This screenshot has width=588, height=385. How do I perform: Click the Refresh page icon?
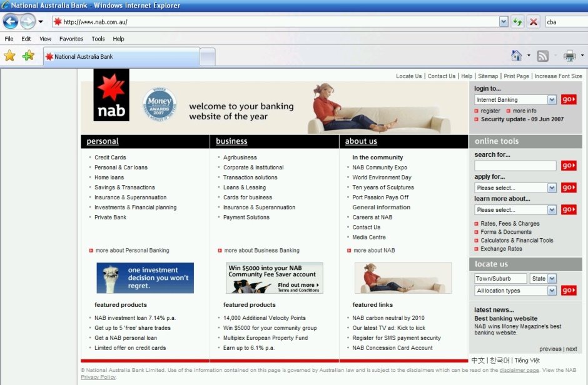[x=517, y=22]
